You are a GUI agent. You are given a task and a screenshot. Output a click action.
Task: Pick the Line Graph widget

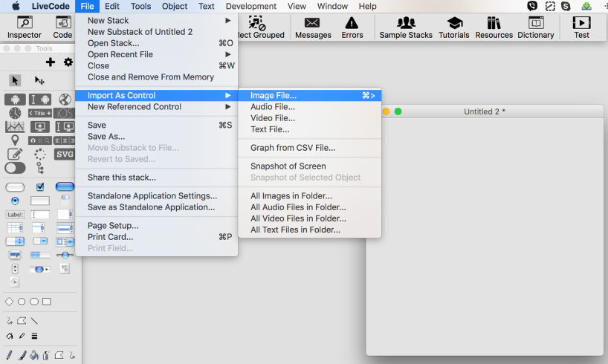coord(15,126)
